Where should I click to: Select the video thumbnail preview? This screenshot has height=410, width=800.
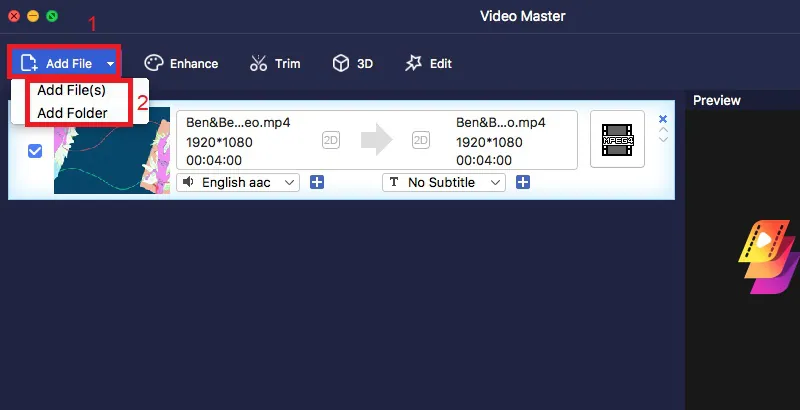pos(112,150)
